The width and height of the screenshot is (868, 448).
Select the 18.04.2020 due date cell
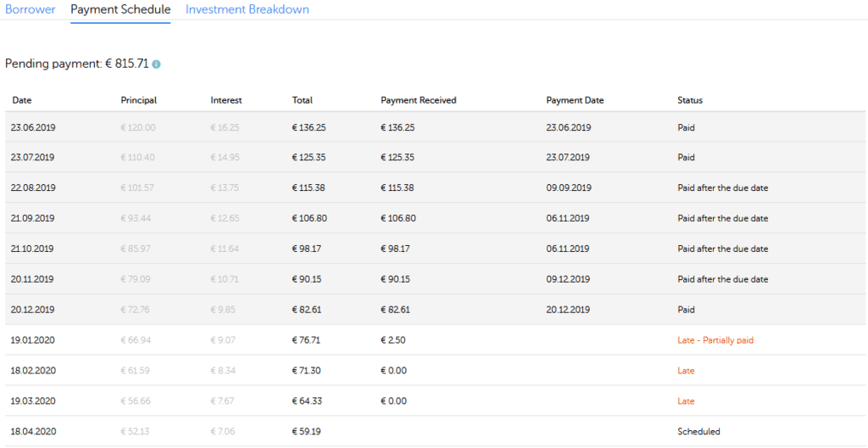pos(33,431)
